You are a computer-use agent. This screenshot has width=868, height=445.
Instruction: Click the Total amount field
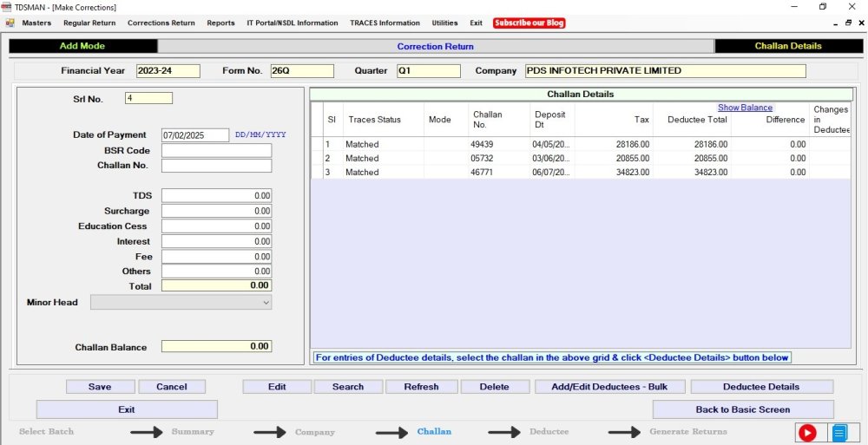pyautogui.click(x=216, y=285)
